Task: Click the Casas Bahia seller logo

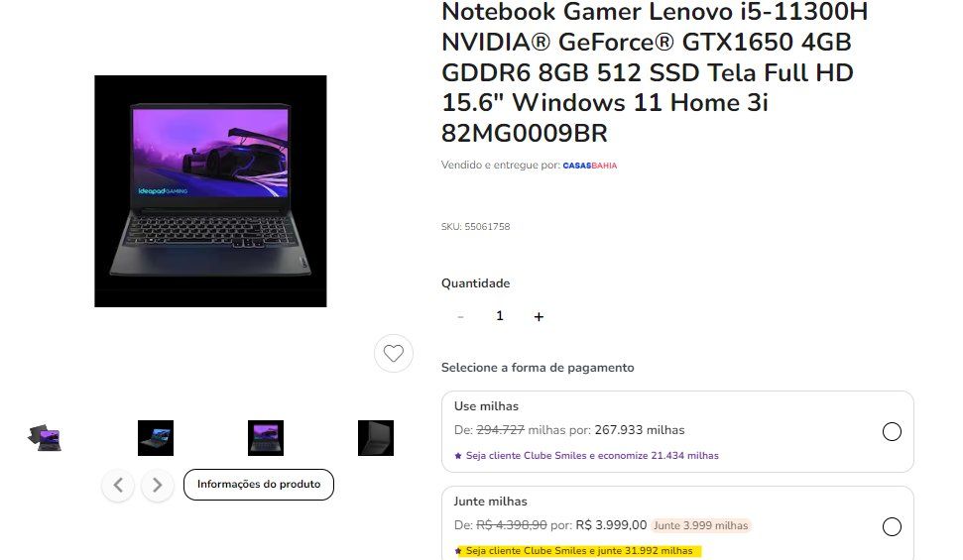Action: click(x=589, y=166)
